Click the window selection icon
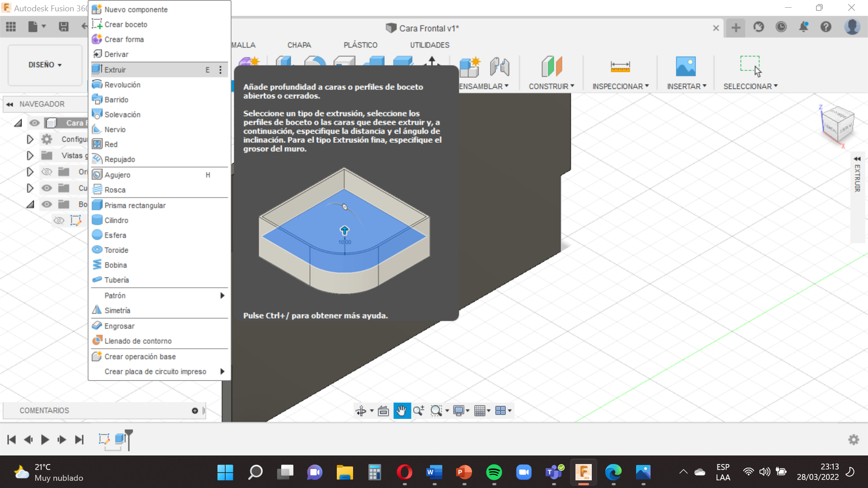The image size is (868, 488). [750, 66]
